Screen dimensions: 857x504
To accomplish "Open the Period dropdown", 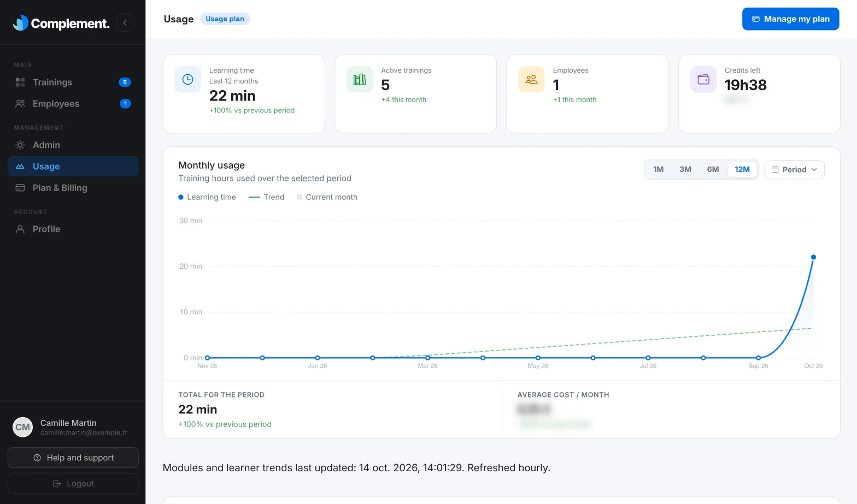I will pyautogui.click(x=794, y=170).
